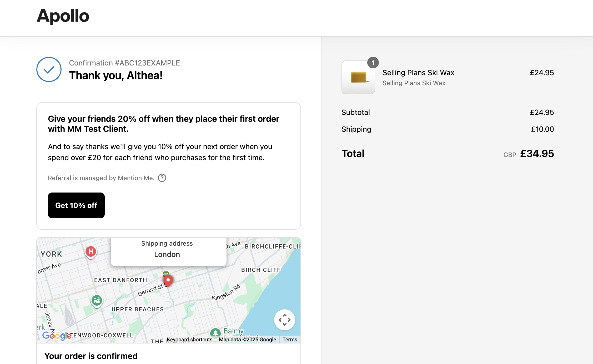
Task: Click the small green marker above the red pin
Action: [166, 274]
